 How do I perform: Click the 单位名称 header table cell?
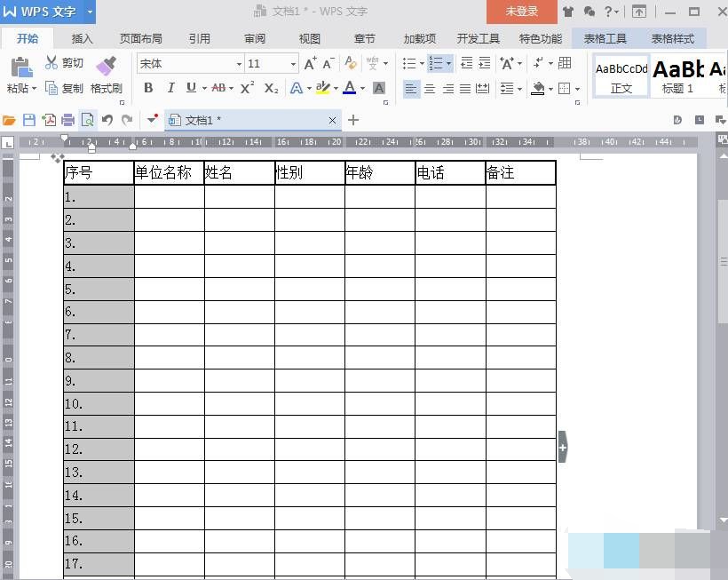[x=169, y=173]
